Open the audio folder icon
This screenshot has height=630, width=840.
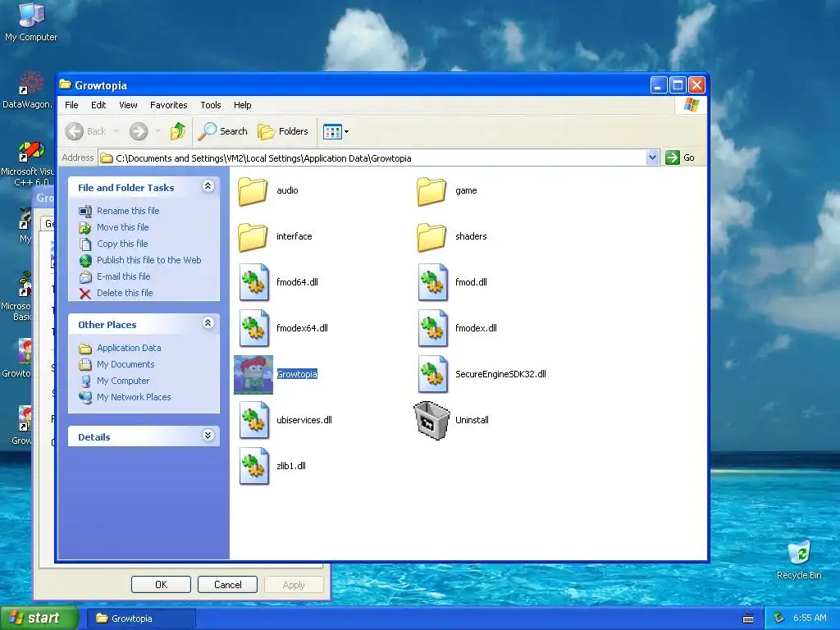click(253, 190)
